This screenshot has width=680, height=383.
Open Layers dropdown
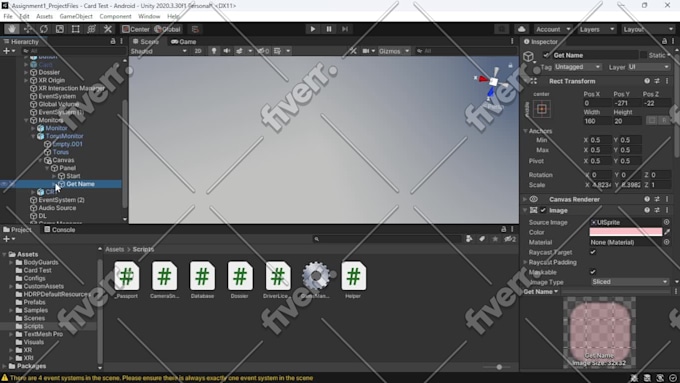(597, 29)
